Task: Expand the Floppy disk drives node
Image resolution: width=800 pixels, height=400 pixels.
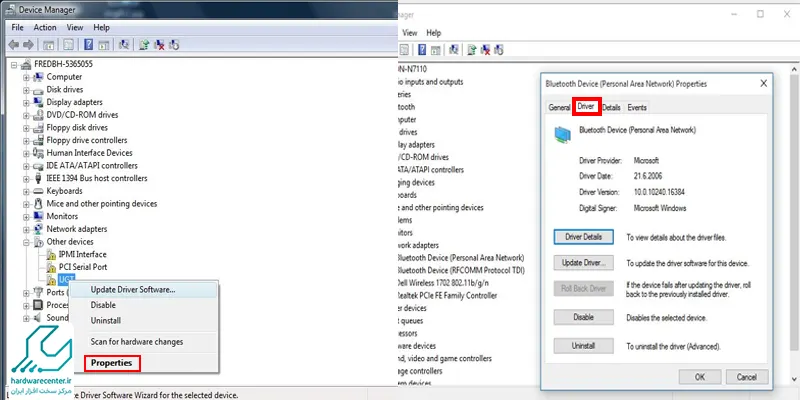Action: click(26, 128)
